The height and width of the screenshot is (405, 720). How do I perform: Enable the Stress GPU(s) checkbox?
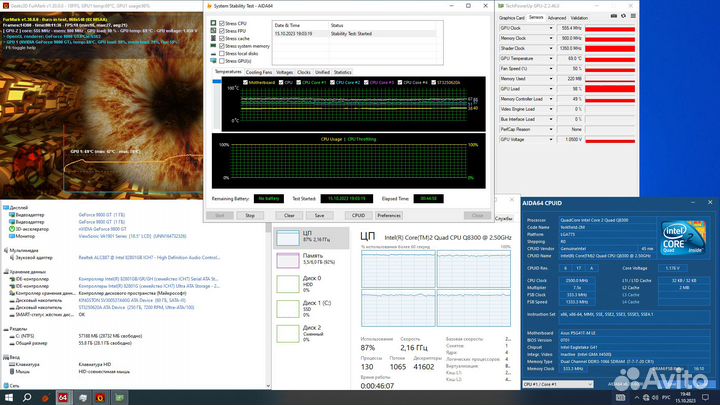(222, 61)
